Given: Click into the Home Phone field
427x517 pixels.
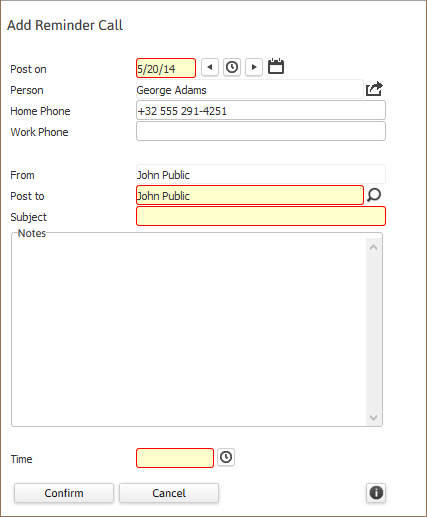Looking at the screenshot, I should point(261,110).
